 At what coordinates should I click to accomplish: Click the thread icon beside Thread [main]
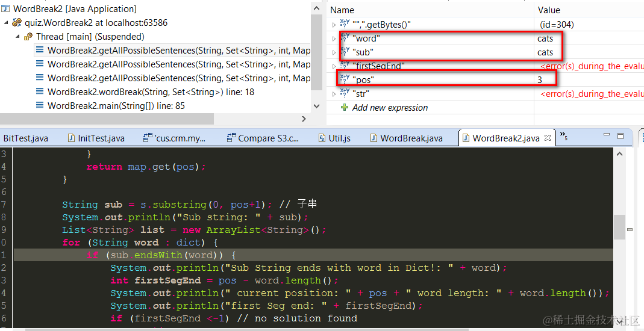click(28, 37)
